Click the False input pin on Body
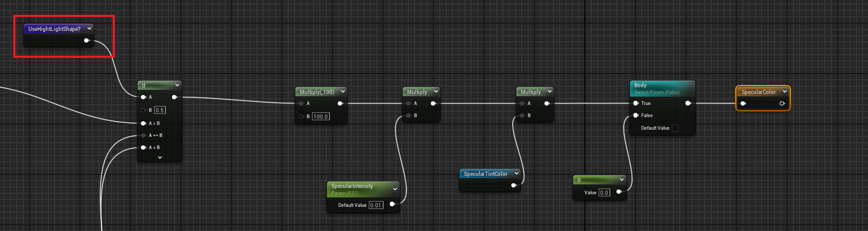Screen dimensions: 868x231 [x=636, y=115]
